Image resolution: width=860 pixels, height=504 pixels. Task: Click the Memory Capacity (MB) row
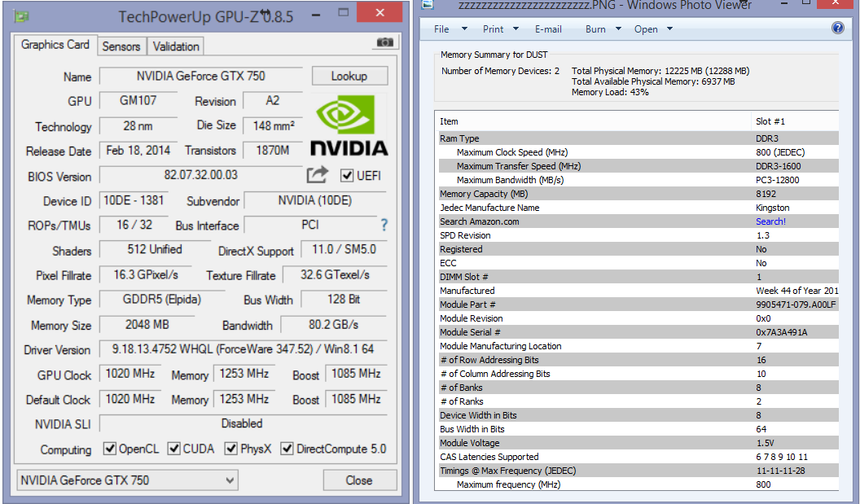pos(638,194)
